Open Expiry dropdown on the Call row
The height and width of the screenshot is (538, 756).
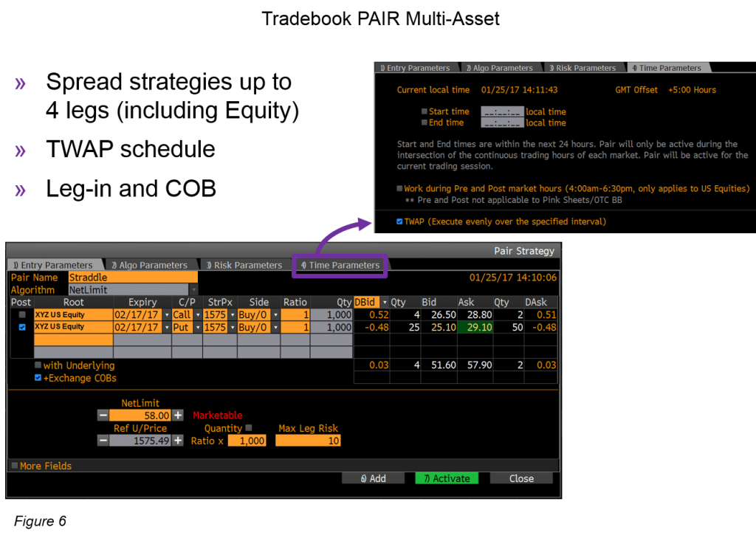point(167,315)
